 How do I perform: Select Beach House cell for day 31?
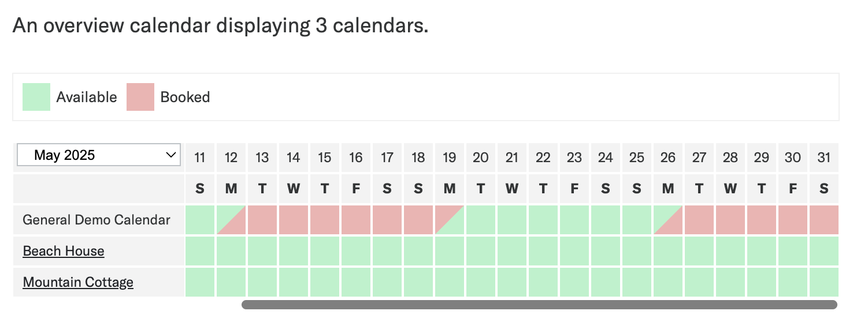coord(824,251)
